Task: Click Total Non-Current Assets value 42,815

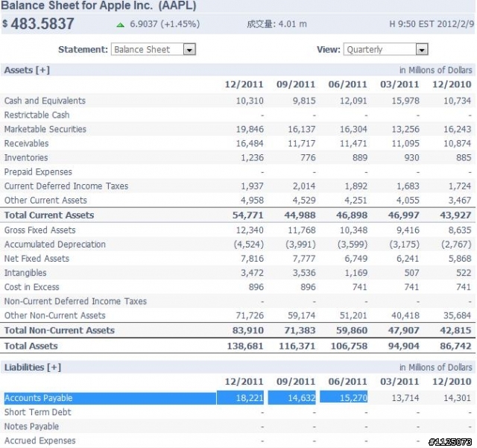Action: tap(455, 330)
